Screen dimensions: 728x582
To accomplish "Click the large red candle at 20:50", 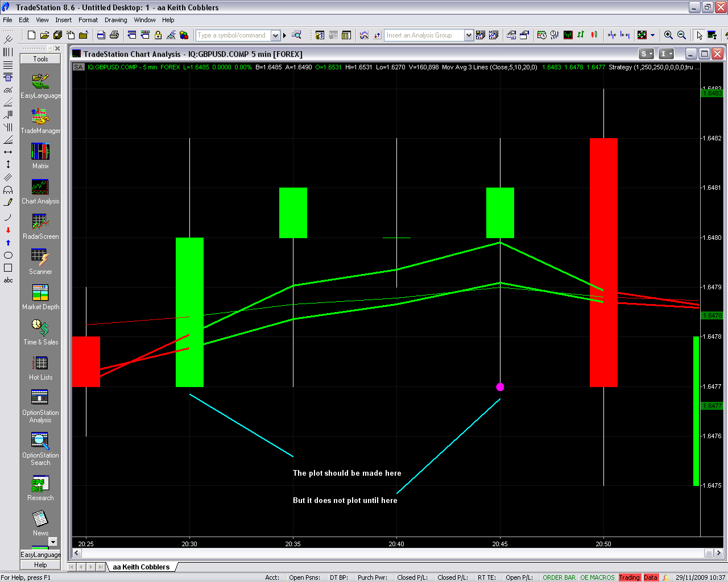I will click(603, 263).
